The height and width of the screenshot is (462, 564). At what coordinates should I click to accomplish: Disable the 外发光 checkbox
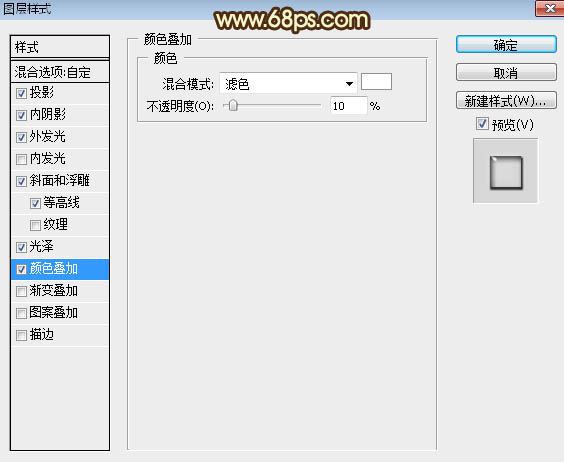21,137
